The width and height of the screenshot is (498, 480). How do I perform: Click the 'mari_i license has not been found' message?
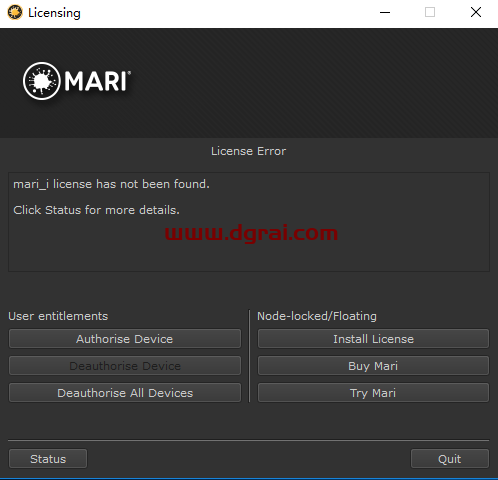coord(111,184)
